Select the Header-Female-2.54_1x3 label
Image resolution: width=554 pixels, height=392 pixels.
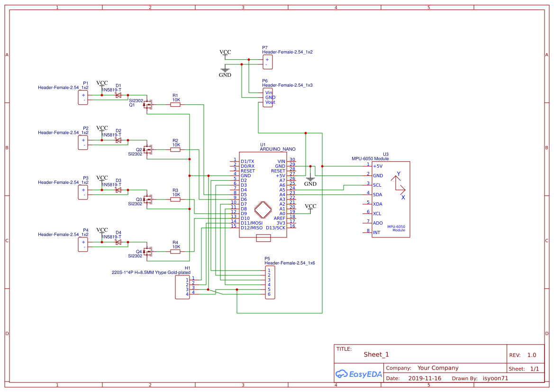click(x=287, y=85)
